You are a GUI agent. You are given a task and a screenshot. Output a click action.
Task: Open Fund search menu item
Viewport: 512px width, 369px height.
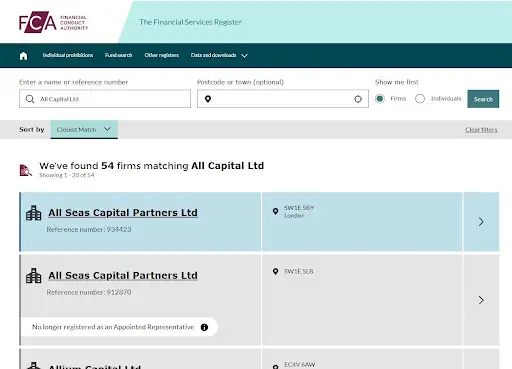coord(118,55)
